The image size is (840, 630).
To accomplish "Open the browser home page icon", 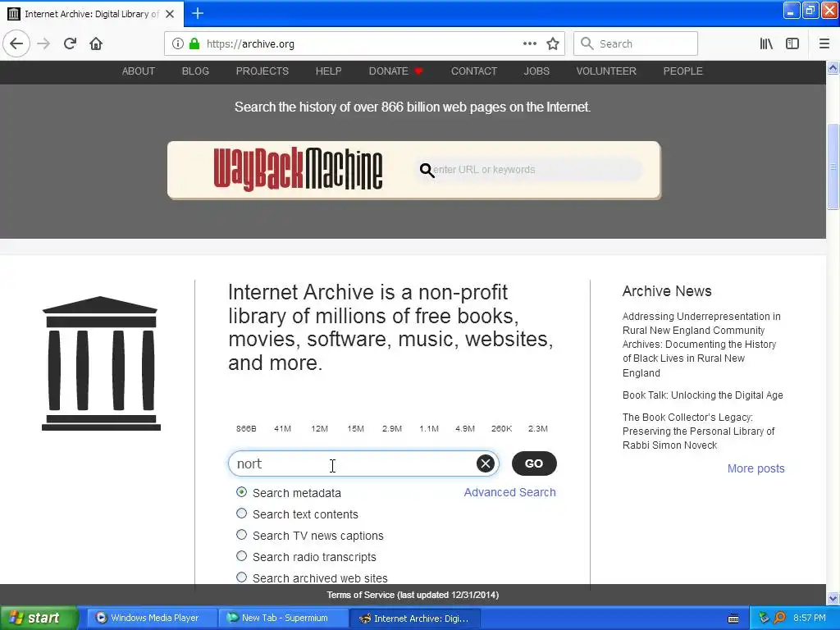I will (x=96, y=43).
